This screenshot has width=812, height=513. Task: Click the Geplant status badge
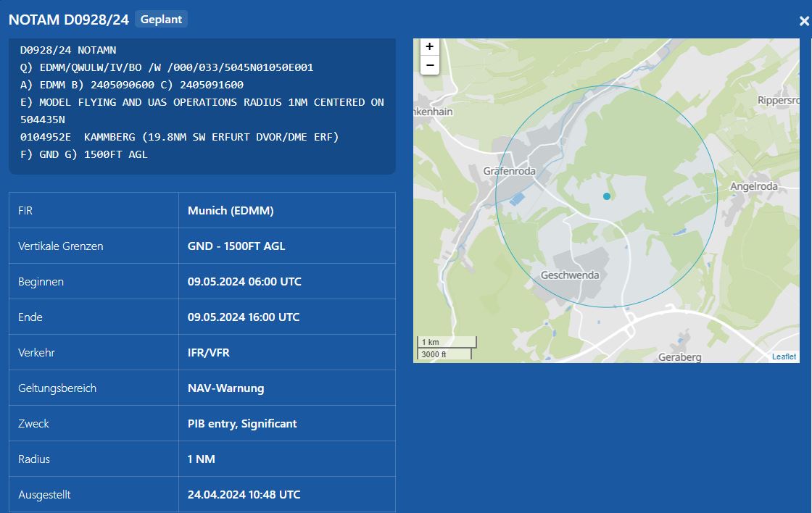coord(161,20)
